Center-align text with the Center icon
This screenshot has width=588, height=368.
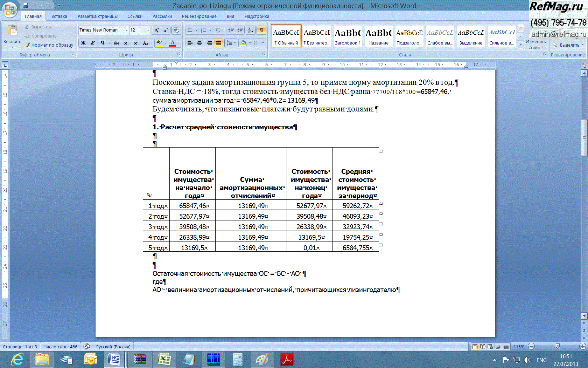(x=199, y=43)
